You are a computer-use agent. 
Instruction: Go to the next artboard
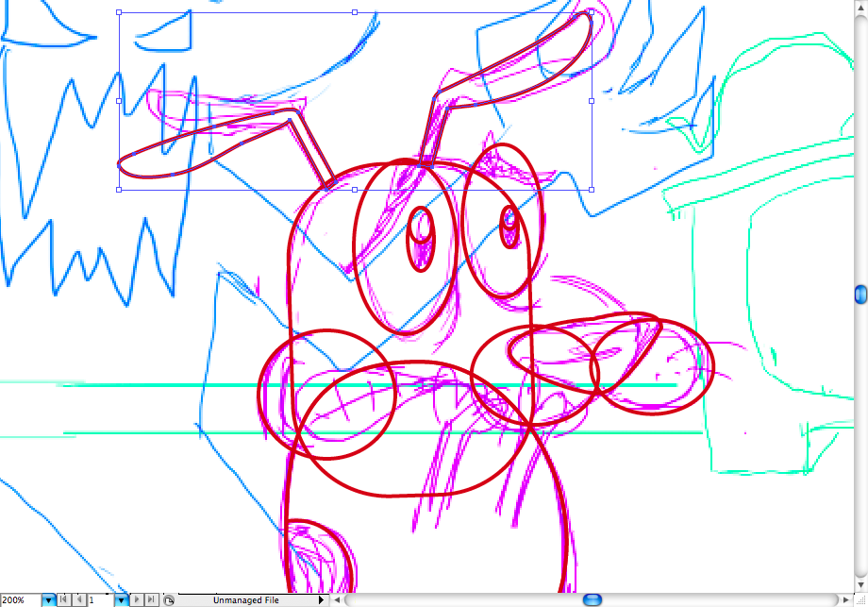[x=137, y=599]
